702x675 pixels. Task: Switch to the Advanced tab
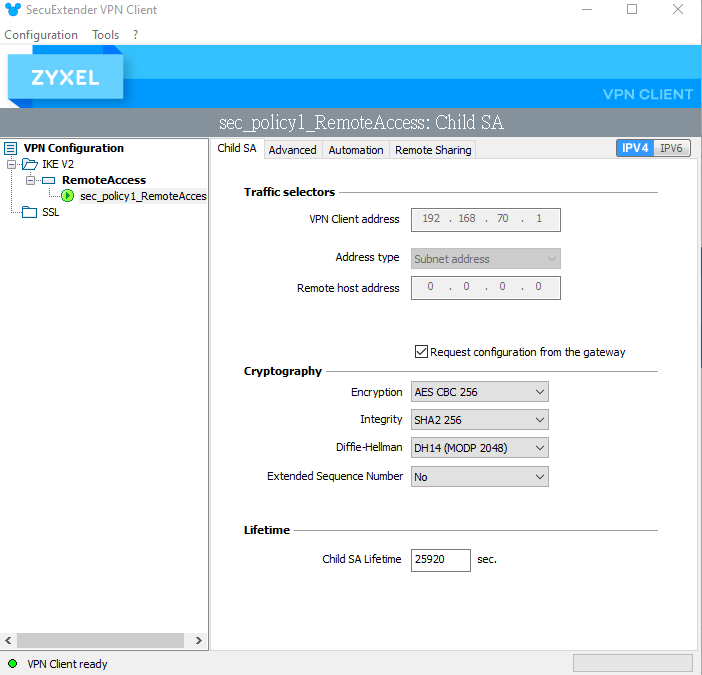pos(292,150)
